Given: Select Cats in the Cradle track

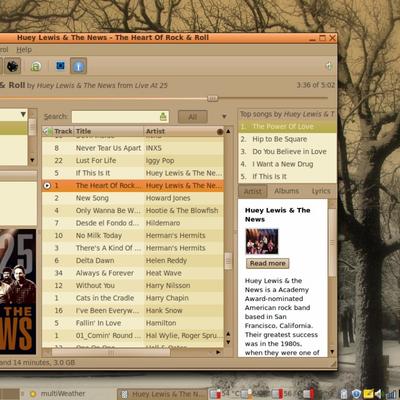Looking at the screenshot, I should [x=133, y=298].
